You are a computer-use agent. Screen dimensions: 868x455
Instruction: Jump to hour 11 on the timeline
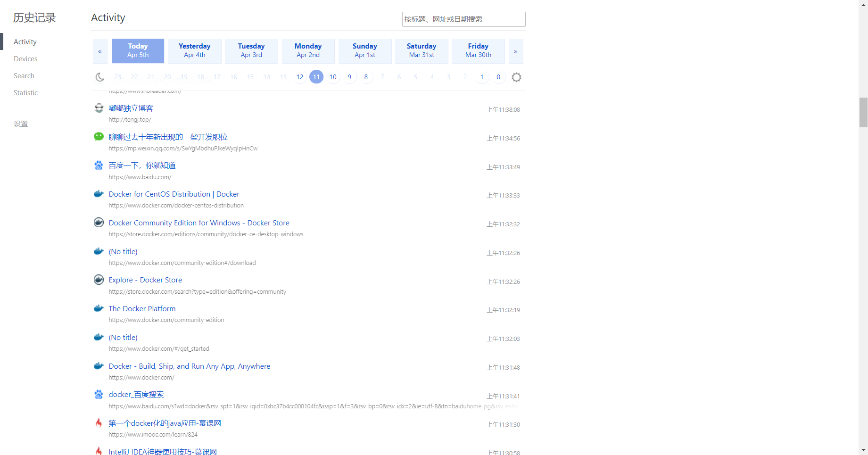pyautogui.click(x=316, y=77)
